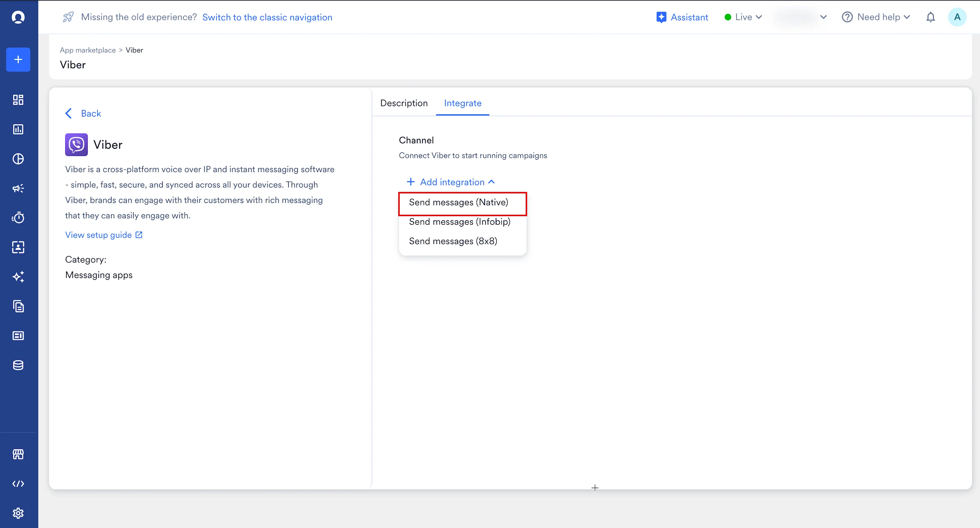Open the settings gear icon in sidebar

pos(18,513)
